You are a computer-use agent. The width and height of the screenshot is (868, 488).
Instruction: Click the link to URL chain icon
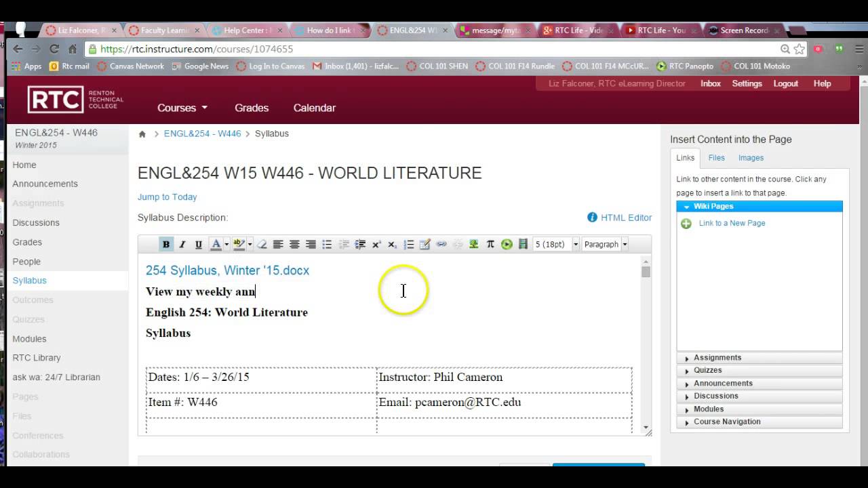(441, 245)
